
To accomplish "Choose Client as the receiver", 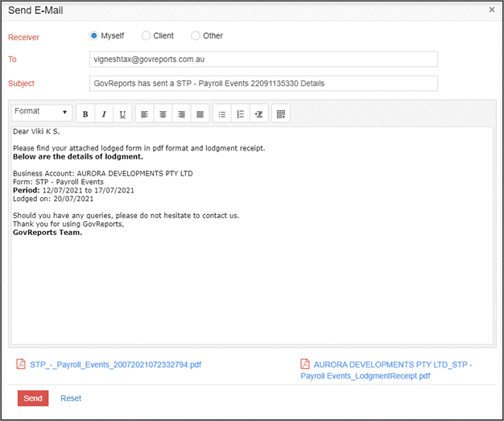I will point(146,35).
